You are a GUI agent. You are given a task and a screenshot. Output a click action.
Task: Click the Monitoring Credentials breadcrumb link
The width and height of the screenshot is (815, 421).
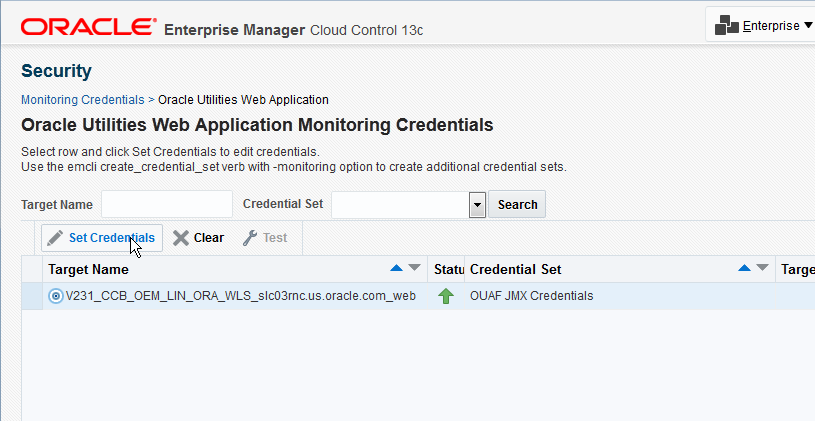click(82, 100)
